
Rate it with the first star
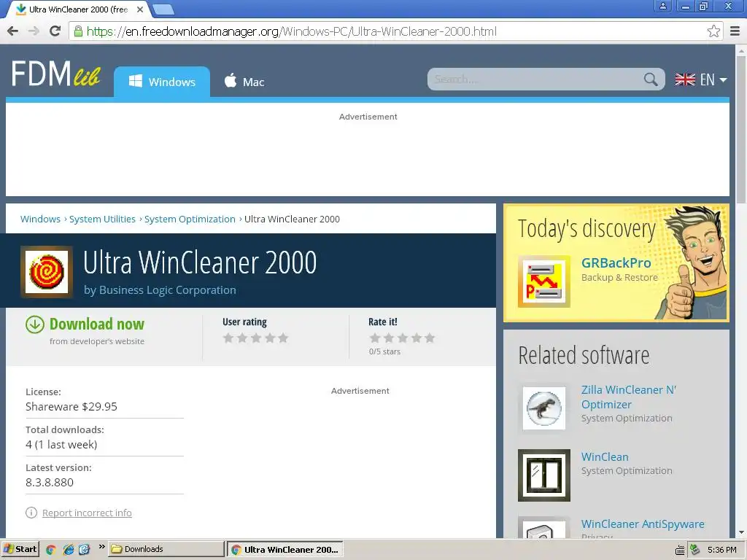(x=375, y=338)
